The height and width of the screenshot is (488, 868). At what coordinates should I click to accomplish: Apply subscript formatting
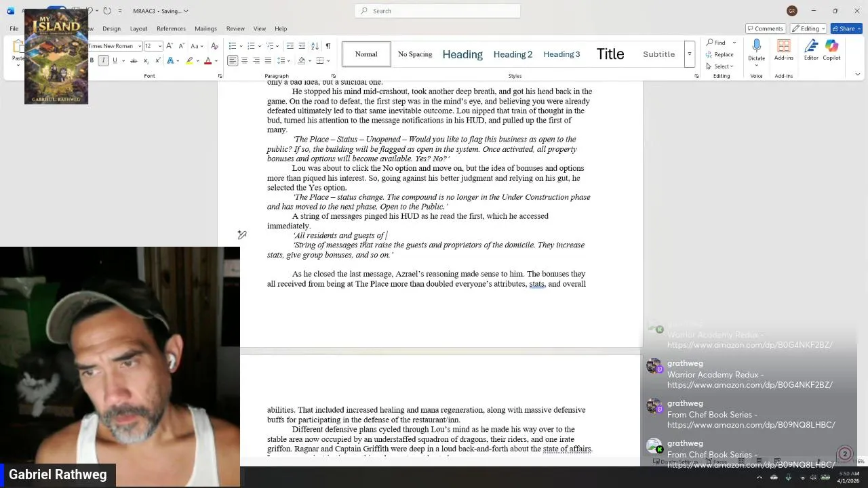click(146, 60)
